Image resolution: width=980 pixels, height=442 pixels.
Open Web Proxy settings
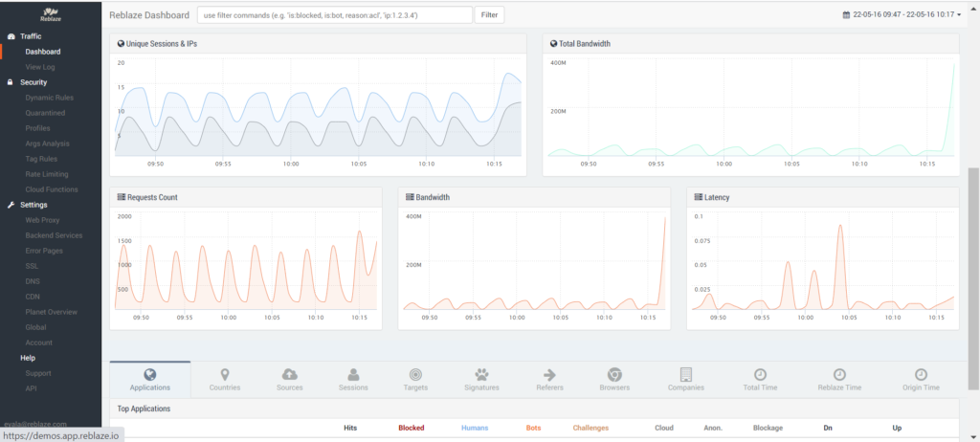tap(42, 220)
